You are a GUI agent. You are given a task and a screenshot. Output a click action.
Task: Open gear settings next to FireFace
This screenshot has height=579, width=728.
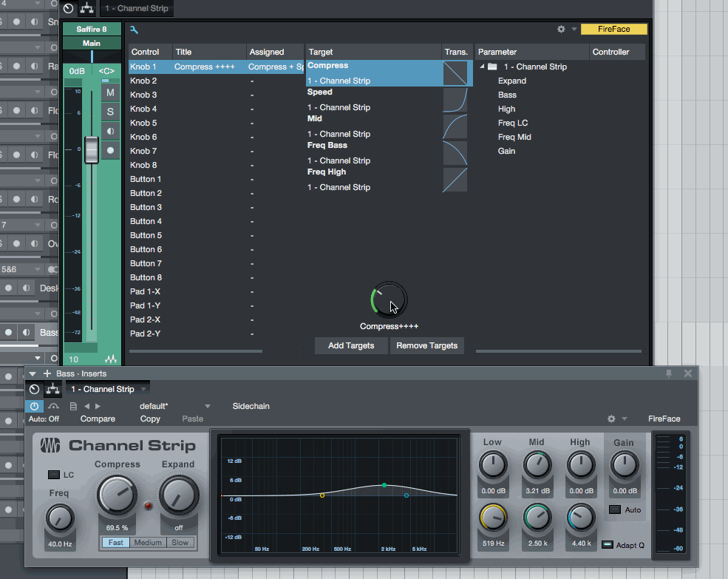pyautogui.click(x=561, y=30)
